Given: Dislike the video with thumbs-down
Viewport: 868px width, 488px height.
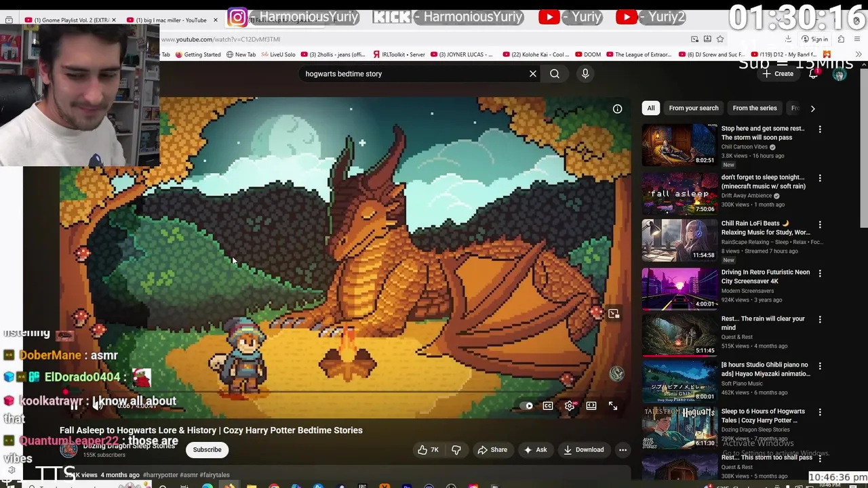Looking at the screenshot, I should point(456,450).
